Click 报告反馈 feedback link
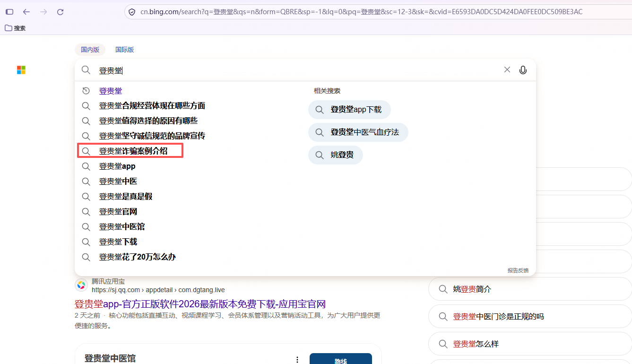This screenshot has width=632, height=364. click(518, 270)
